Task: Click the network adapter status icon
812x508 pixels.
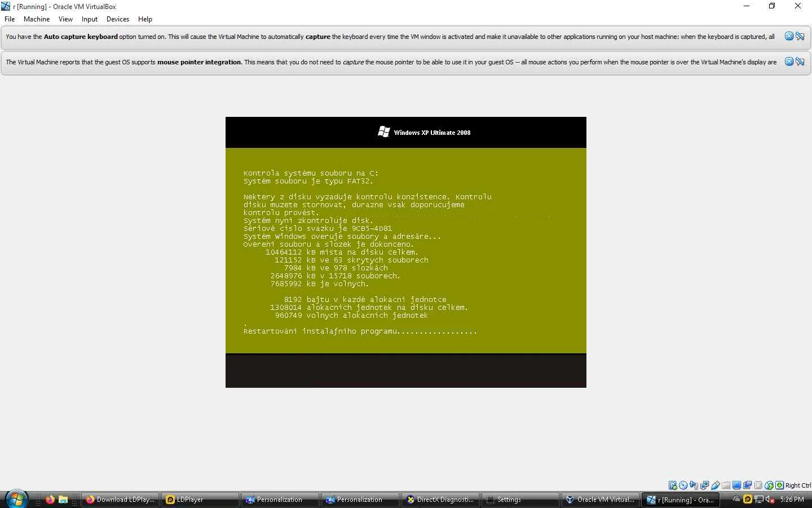Action: 705,485
